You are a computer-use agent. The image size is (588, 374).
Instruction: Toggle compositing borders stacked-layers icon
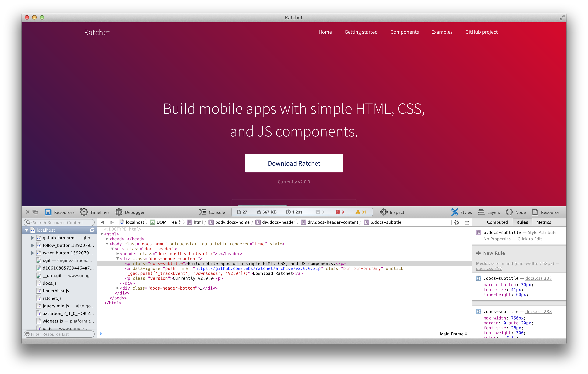click(x=467, y=222)
